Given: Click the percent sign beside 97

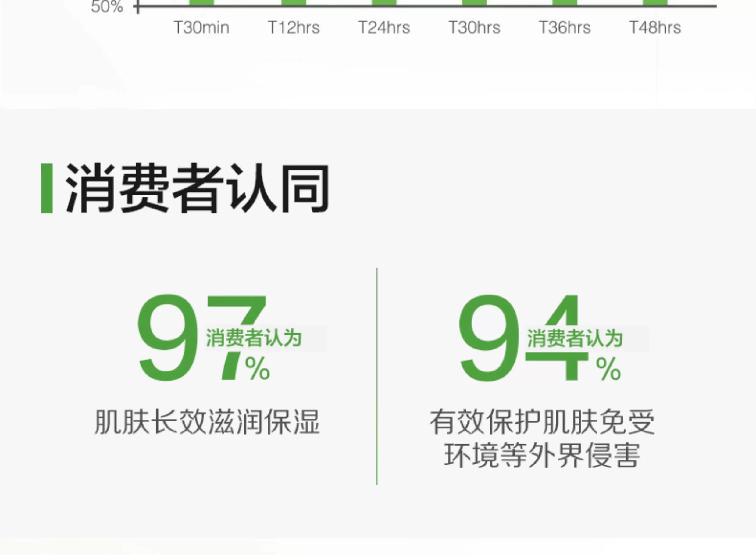Looking at the screenshot, I should (257, 369).
